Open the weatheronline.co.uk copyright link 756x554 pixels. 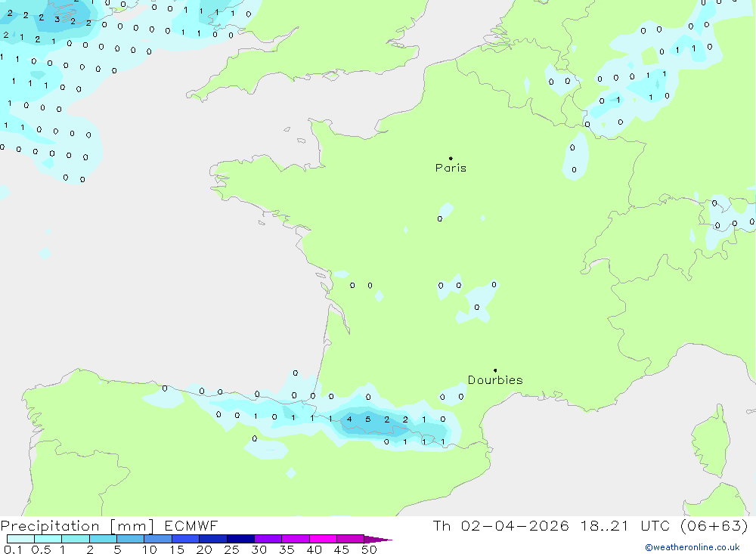[x=692, y=547]
